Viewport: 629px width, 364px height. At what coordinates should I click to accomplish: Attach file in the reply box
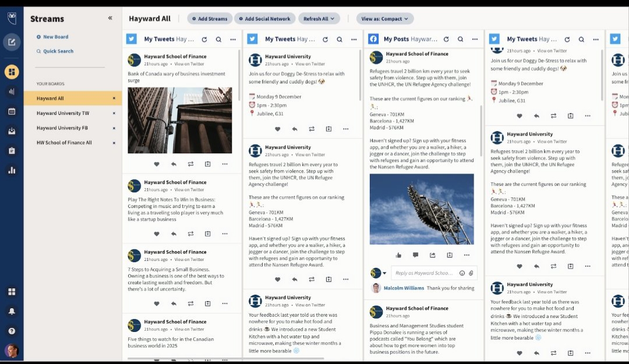pos(471,273)
